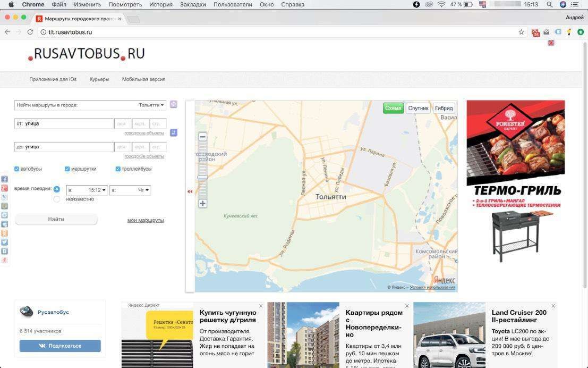Disable the троллейбусы checkbox
Screen dimensions: 588x368
point(118,169)
